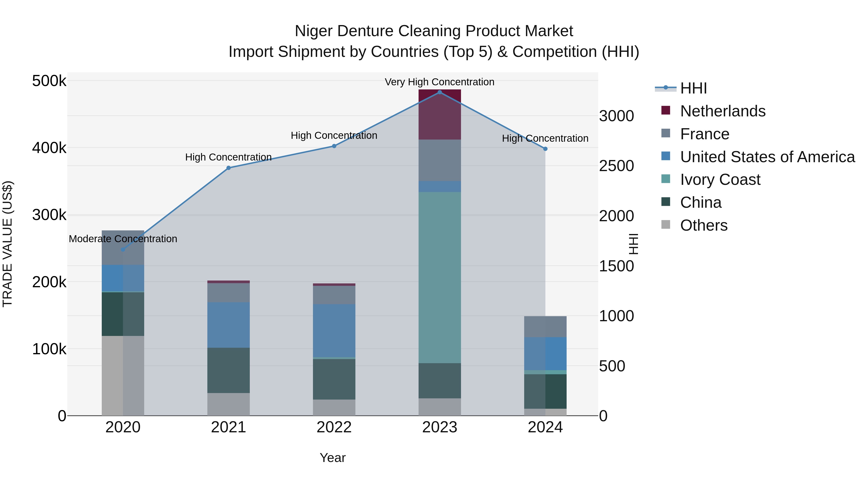Select the 2022 HHI data point marker
This screenshot has height=488, width=868.
coord(334,146)
